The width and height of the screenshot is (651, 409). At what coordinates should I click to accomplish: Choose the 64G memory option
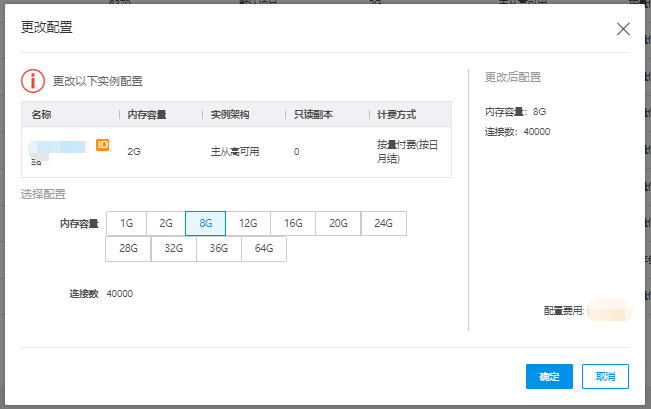[x=264, y=249]
